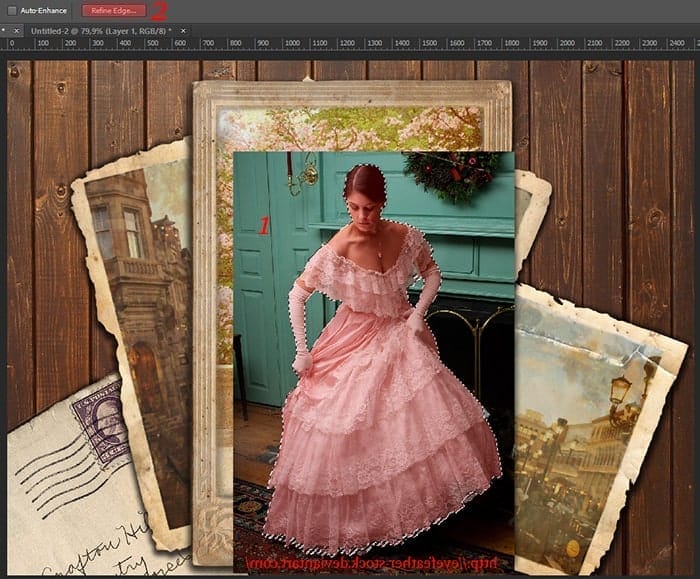Click the 1000 mark on horizontal ruler

pos(292,43)
